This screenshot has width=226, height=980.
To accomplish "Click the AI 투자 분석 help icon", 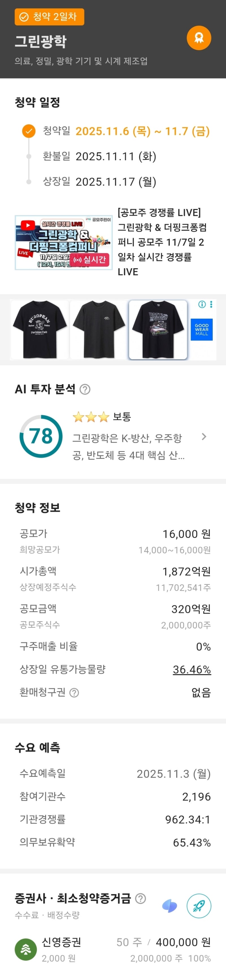I will coord(85,389).
